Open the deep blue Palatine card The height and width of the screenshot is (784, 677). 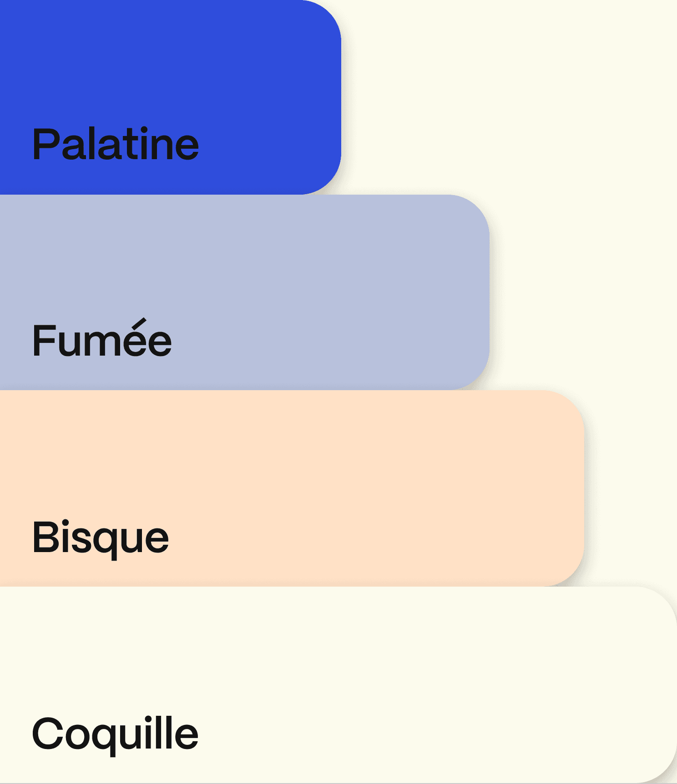click(171, 97)
